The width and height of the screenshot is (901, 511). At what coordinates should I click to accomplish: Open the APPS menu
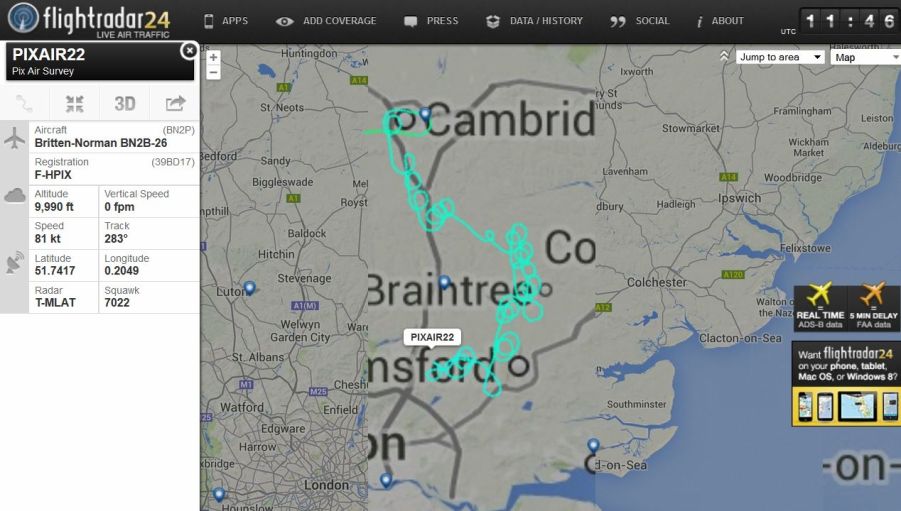click(x=226, y=21)
